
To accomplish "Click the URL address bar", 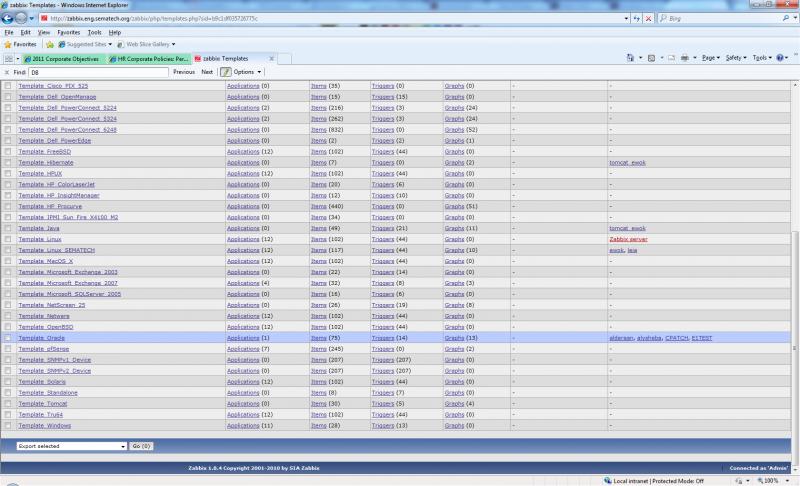I will pyautogui.click(x=334, y=18).
